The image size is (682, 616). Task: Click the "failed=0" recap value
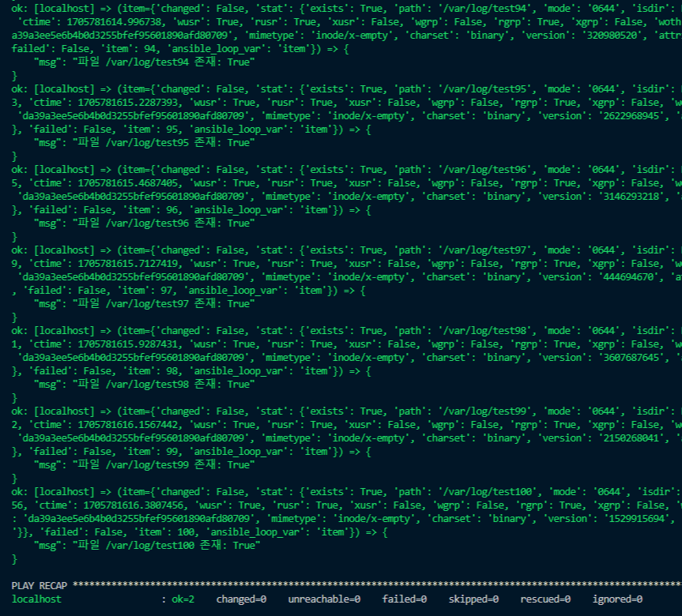(404, 599)
